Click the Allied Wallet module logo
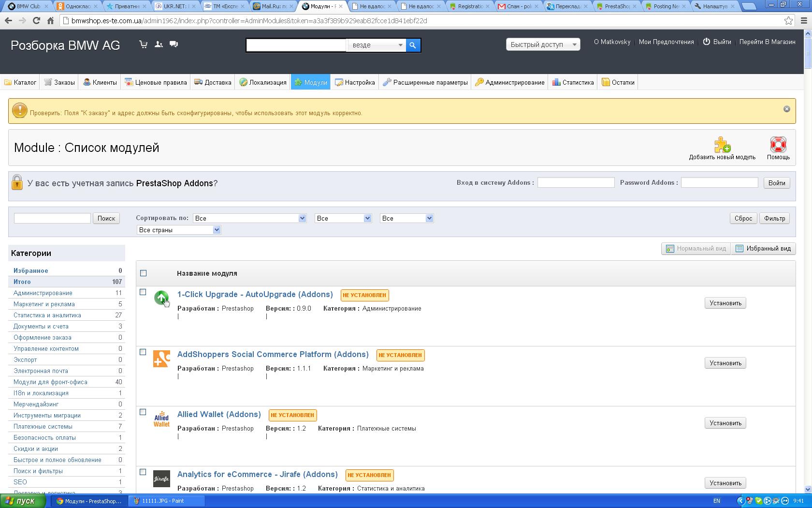The width and height of the screenshot is (812, 508). 161,419
